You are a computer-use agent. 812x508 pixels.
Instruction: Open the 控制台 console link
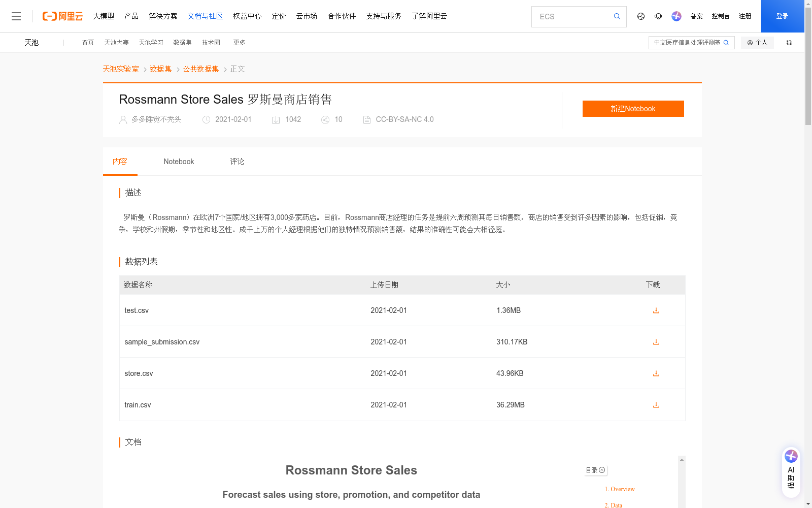click(x=721, y=16)
